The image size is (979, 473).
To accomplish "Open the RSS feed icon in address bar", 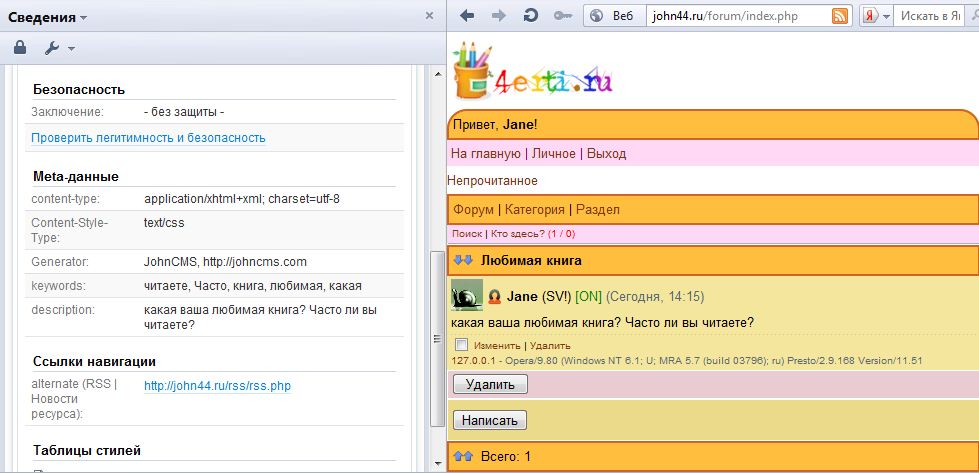I will (x=840, y=16).
